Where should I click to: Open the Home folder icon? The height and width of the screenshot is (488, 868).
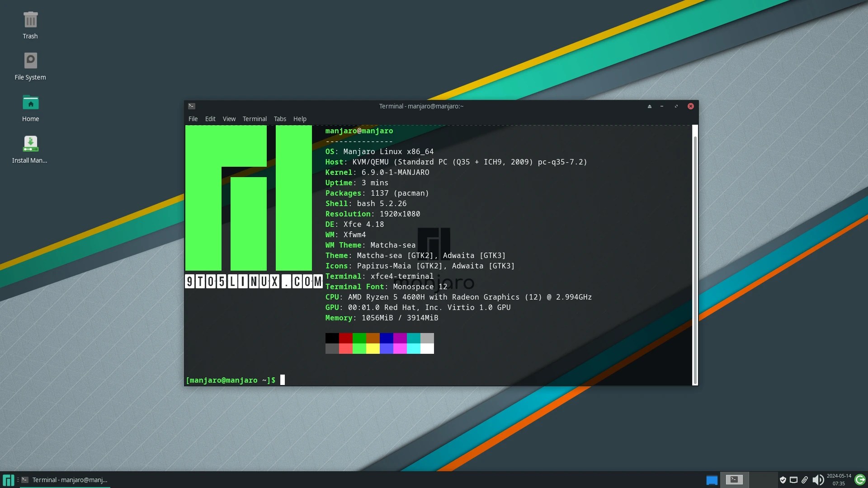30,103
